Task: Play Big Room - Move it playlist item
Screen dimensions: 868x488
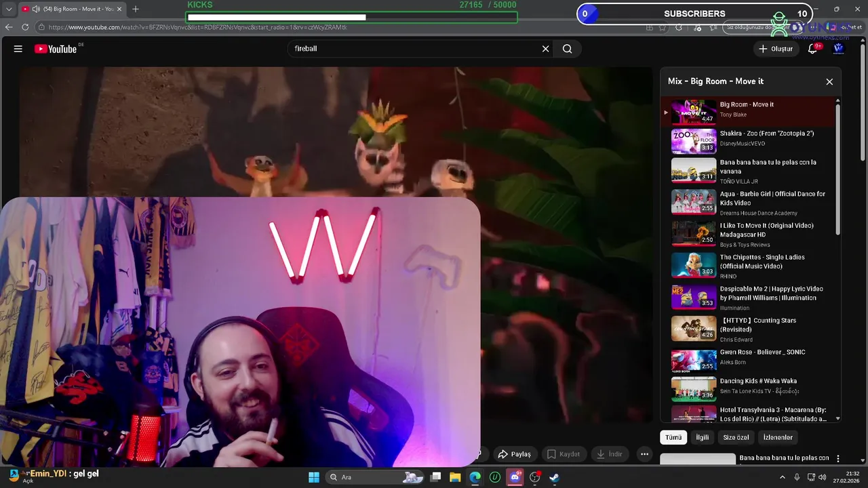Action: [x=749, y=111]
